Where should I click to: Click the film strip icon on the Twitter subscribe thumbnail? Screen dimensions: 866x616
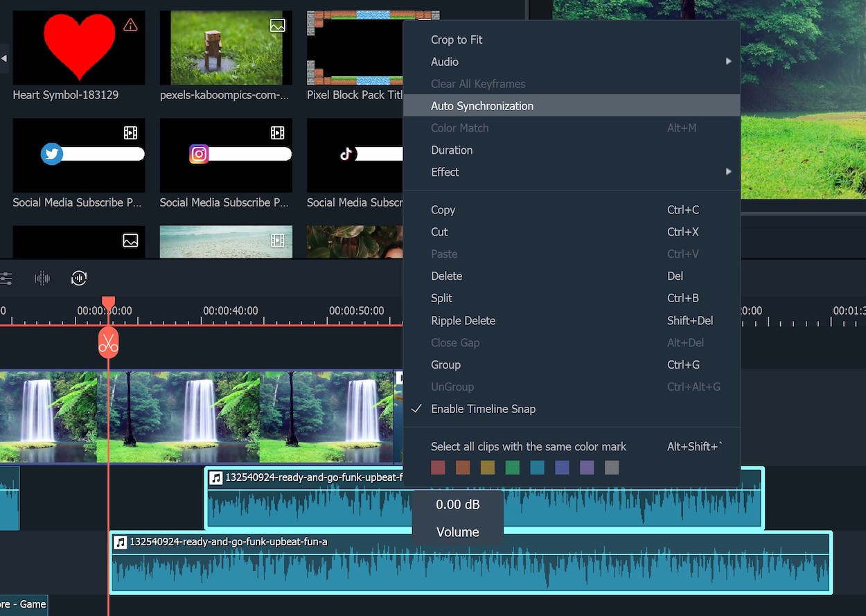130,133
